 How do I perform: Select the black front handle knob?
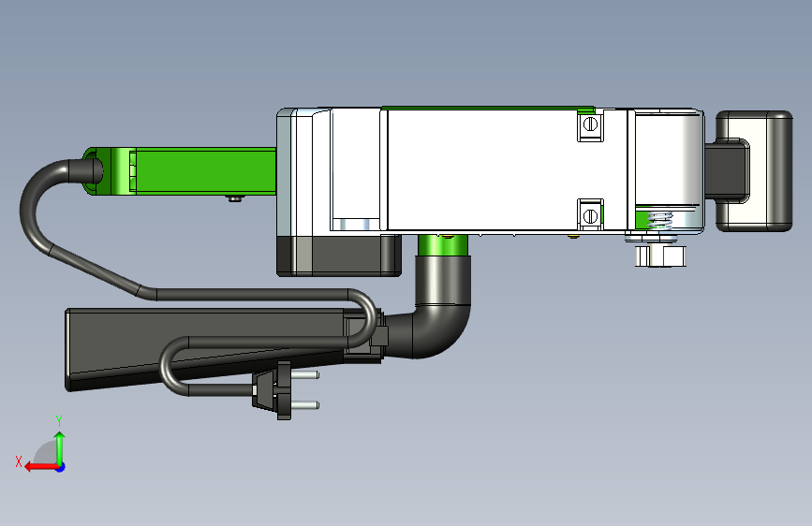click(754, 171)
